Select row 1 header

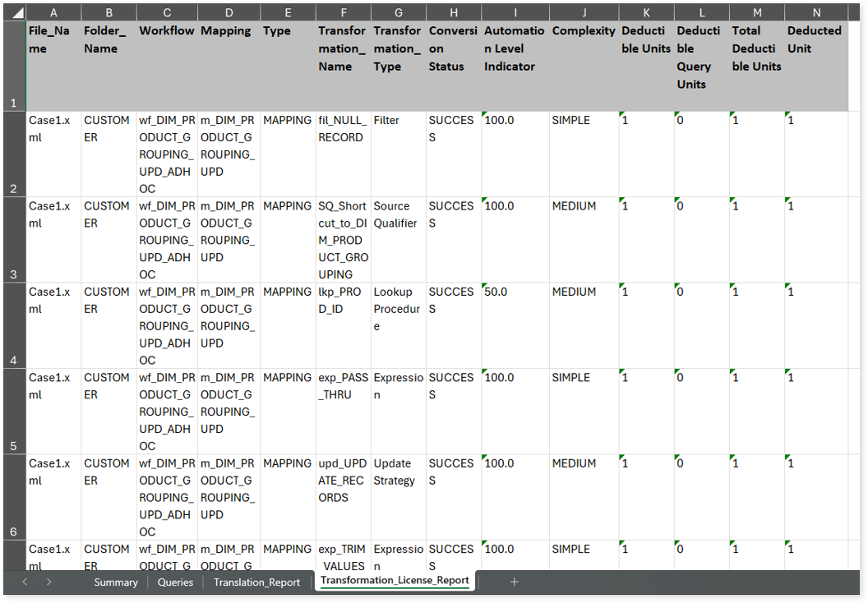[x=15, y=67]
